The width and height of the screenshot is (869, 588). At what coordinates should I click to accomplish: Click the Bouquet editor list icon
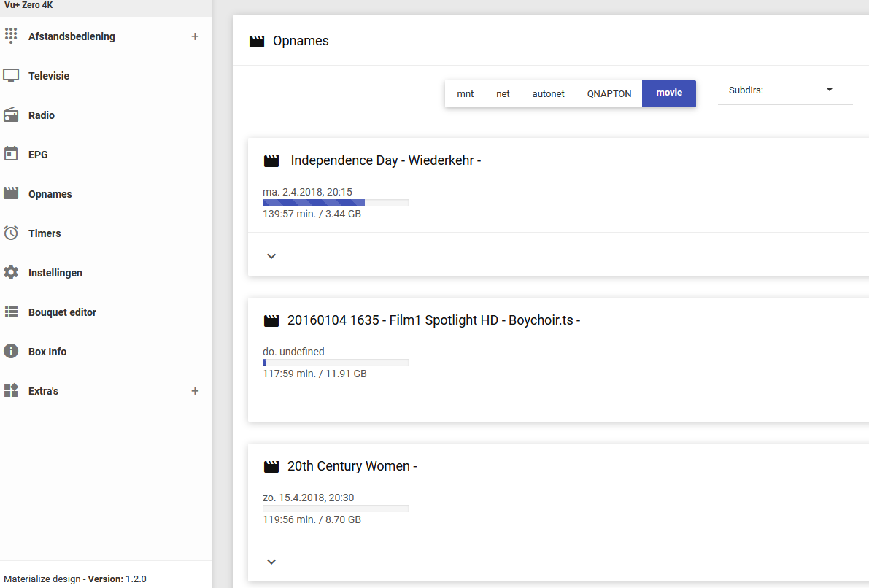click(x=11, y=312)
